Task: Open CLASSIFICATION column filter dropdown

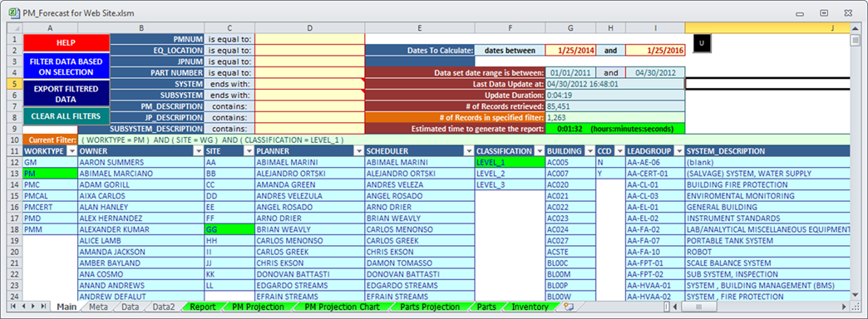Action: coord(539,151)
